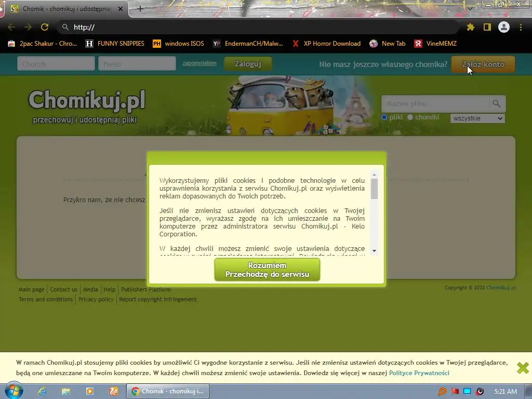Open the Polityce Prywatności link
The height and width of the screenshot is (399, 532).
point(419,373)
